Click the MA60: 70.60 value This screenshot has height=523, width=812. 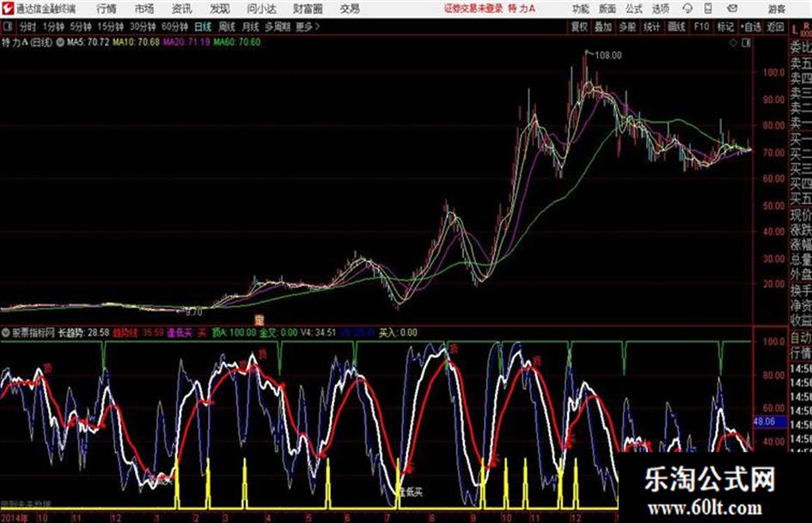237,42
